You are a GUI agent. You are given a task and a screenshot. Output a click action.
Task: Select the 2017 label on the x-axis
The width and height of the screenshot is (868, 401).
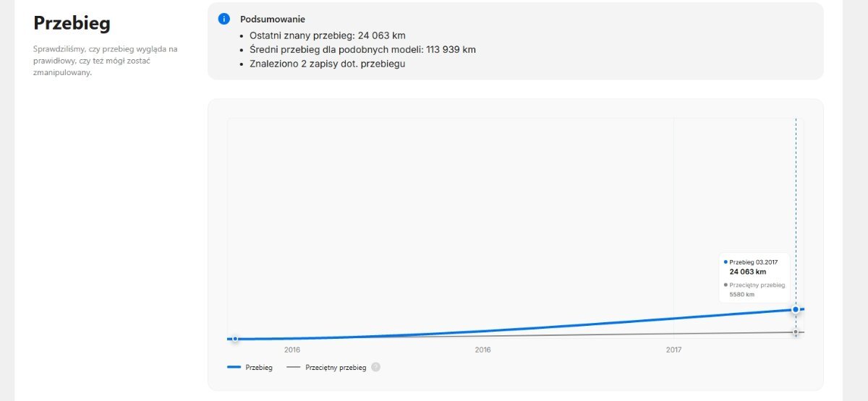pos(673,350)
